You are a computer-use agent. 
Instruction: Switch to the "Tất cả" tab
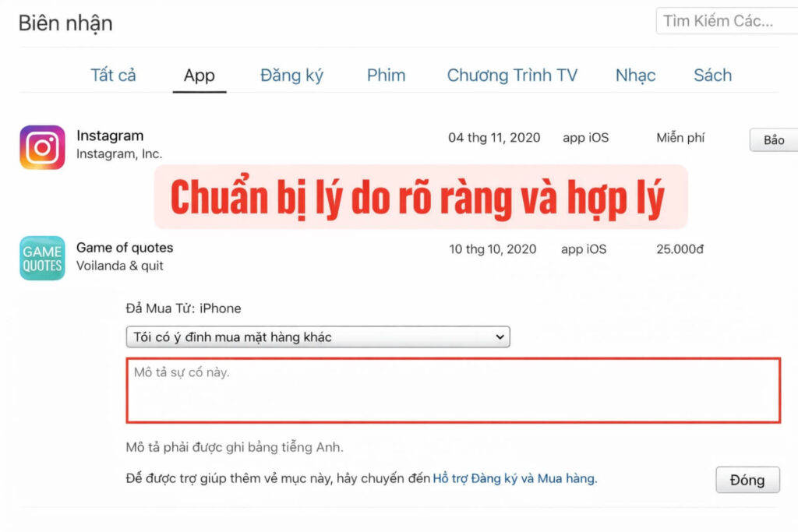[x=114, y=75]
